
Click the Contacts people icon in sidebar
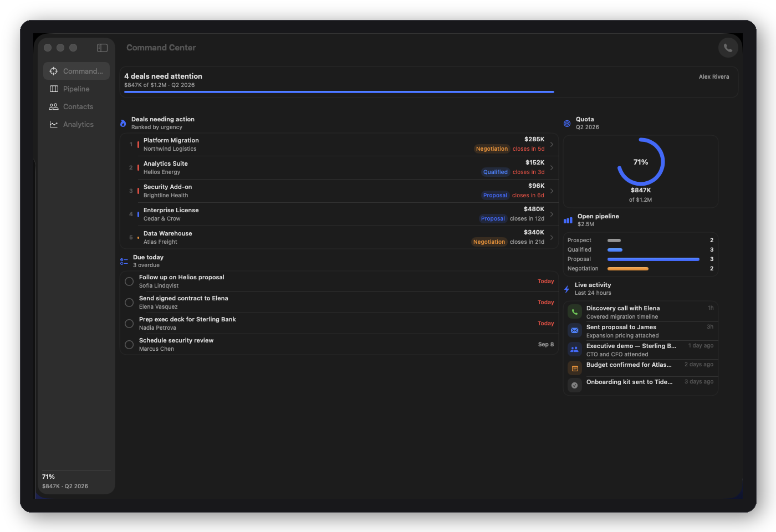54,106
